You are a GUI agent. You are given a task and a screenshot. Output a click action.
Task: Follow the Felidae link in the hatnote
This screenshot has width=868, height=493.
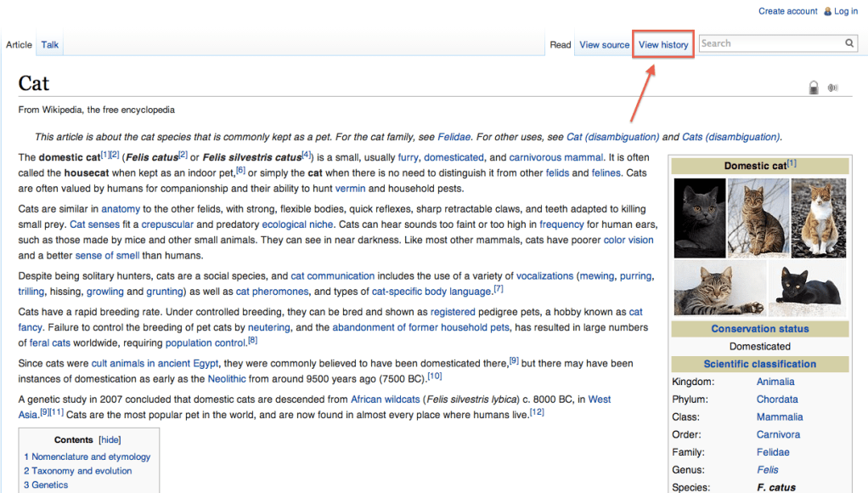click(x=454, y=137)
